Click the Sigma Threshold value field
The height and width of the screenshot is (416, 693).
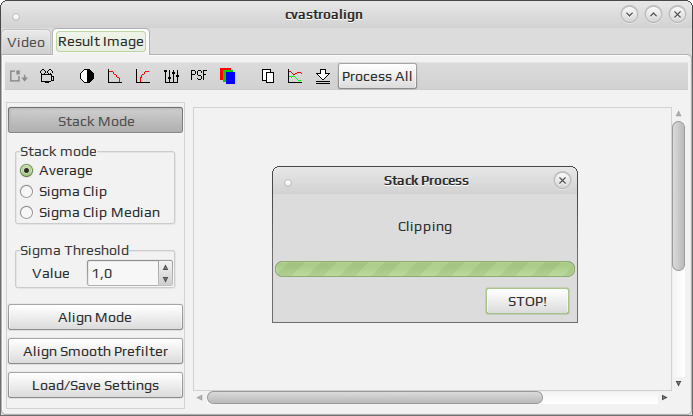coord(123,273)
